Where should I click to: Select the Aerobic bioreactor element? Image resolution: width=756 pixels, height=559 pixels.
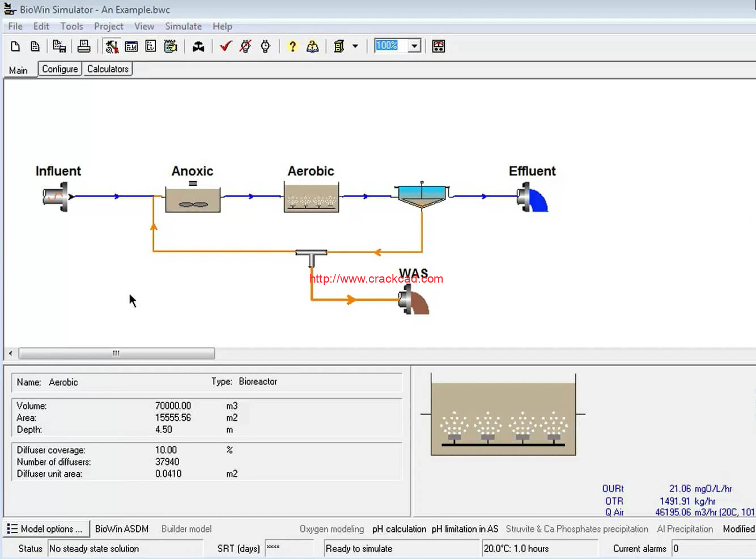(x=311, y=197)
